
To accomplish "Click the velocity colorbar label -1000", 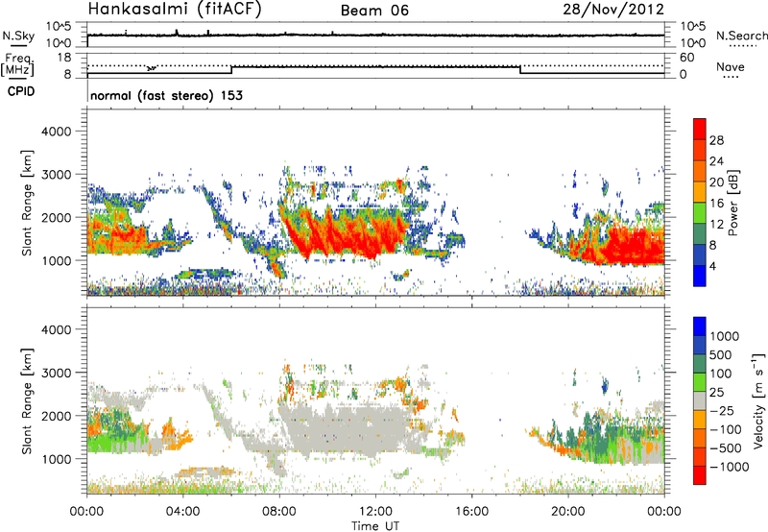I will (x=729, y=467).
